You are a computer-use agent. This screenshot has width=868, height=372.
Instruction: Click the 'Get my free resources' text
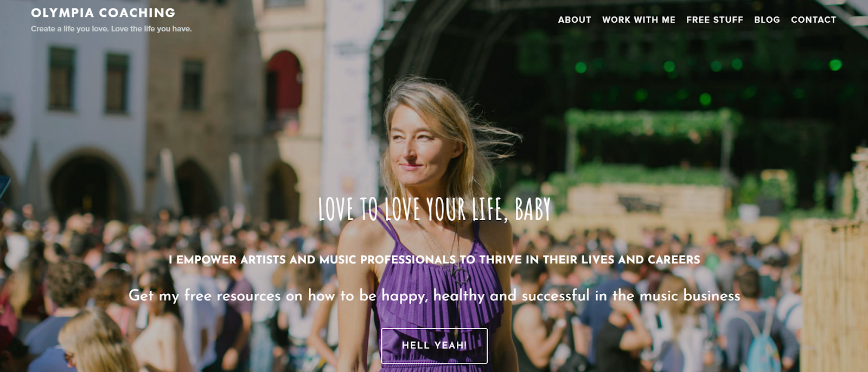(434, 296)
